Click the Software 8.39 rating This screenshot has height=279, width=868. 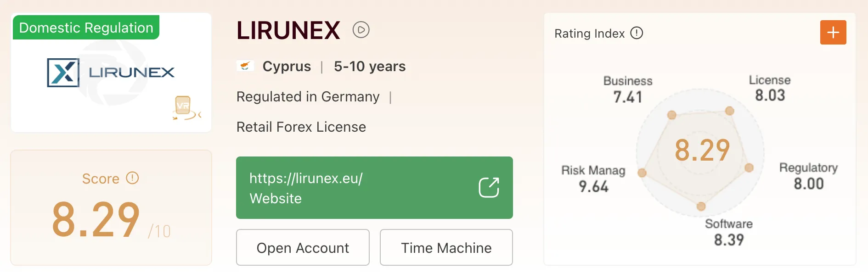pyautogui.click(x=729, y=232)
